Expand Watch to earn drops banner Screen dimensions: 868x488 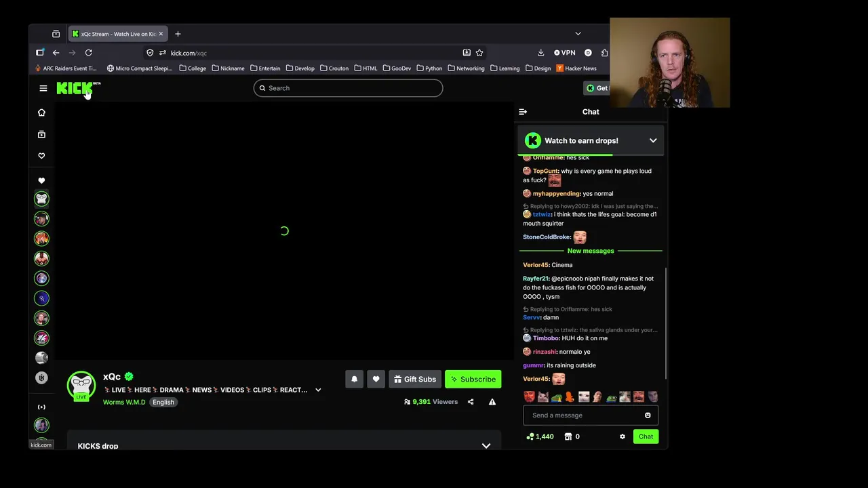tap(653, 141)
